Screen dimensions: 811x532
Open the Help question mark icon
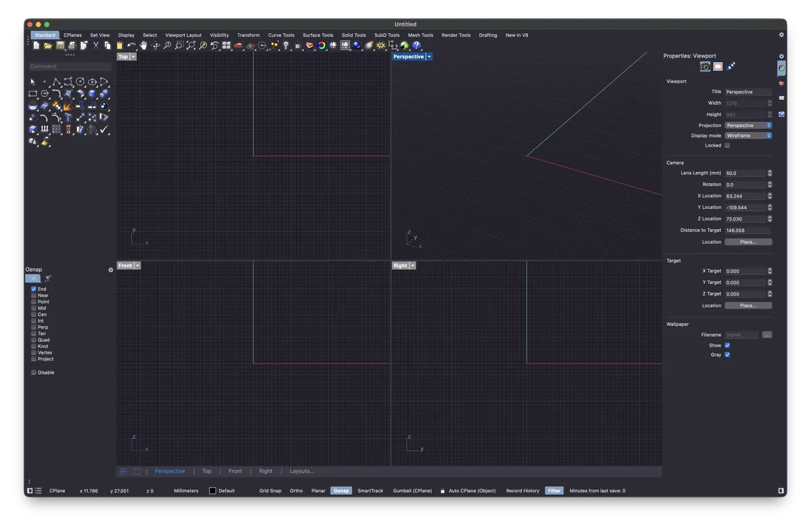[x=416, y=45]
